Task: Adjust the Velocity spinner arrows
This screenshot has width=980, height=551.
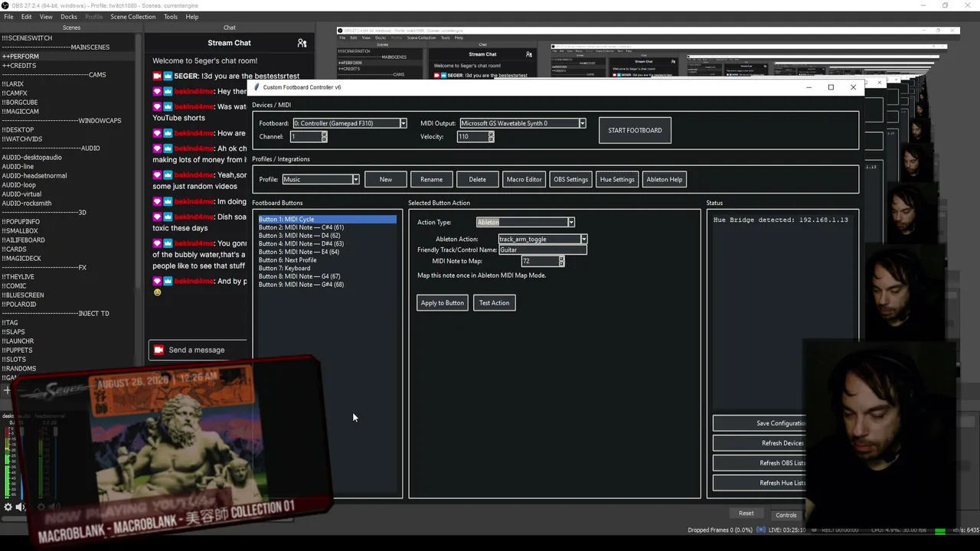Action: pyautogui.click(x=491, y=136)
